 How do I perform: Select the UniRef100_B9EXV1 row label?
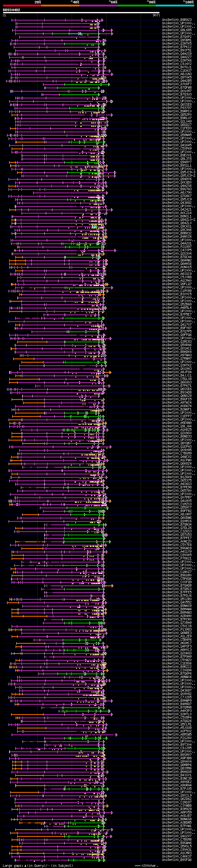[177, 155]
